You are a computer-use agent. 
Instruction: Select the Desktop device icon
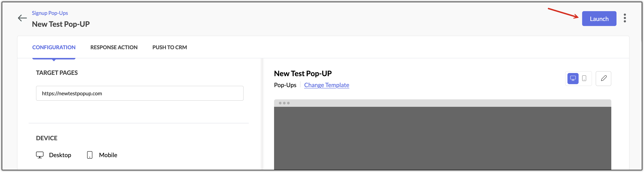point(40,155)
